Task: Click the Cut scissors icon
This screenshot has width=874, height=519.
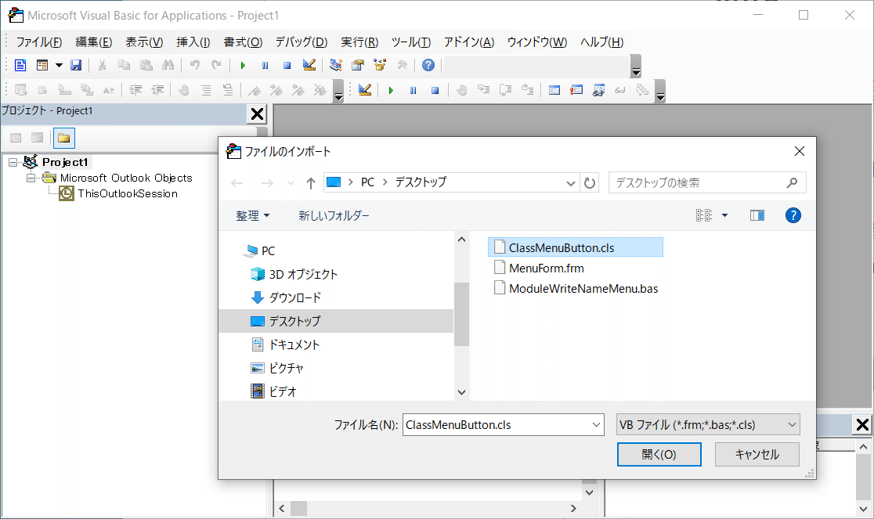Action: (x=102, y=65)
